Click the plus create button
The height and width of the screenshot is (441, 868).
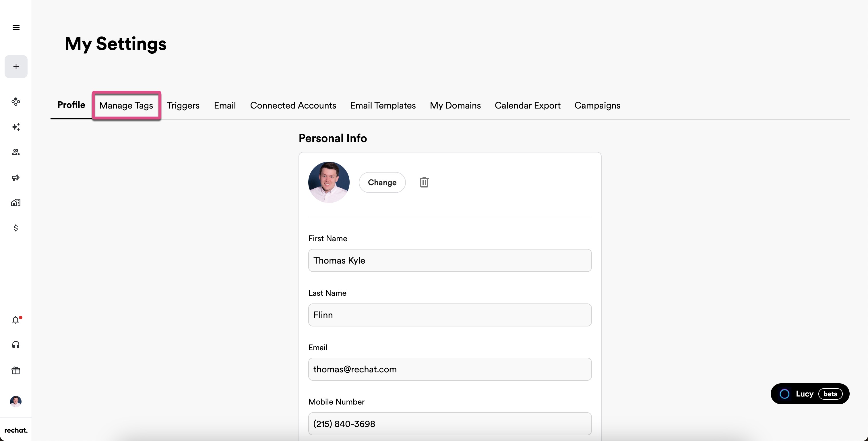pos(16,67)
